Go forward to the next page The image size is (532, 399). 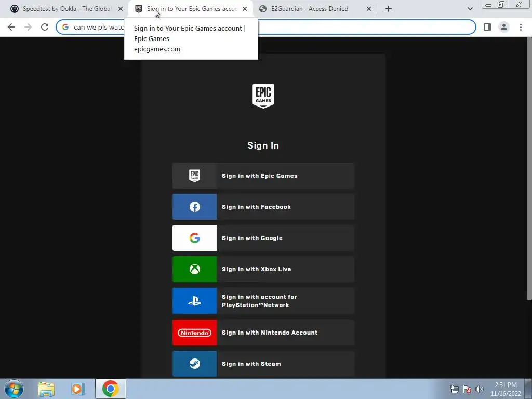[28, 27]
